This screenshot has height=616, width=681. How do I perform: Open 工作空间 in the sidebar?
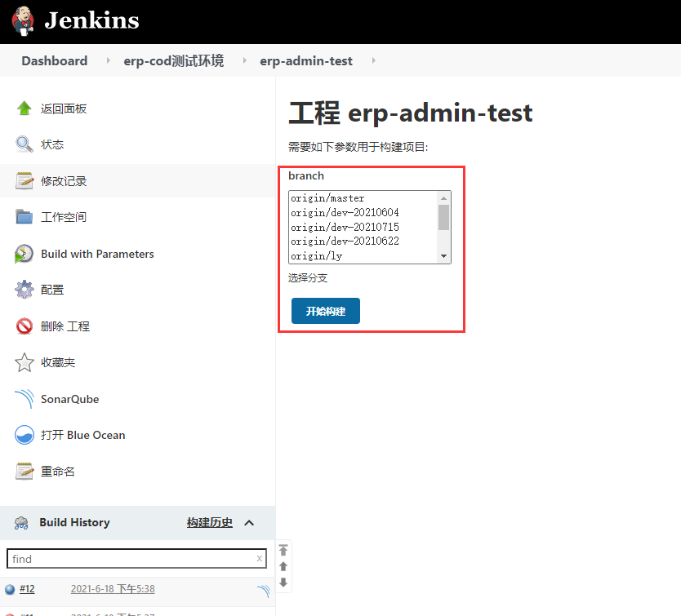point(64,217)
